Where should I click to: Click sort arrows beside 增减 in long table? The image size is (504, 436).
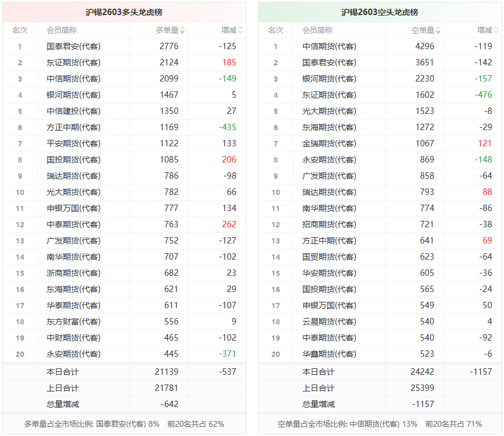pyautogui.click(x=240, y=31)
